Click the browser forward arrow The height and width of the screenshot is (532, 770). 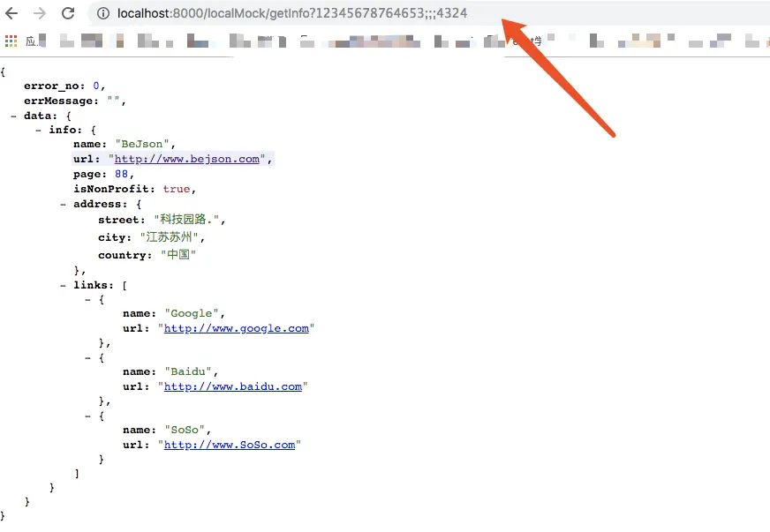pos(39,13)
